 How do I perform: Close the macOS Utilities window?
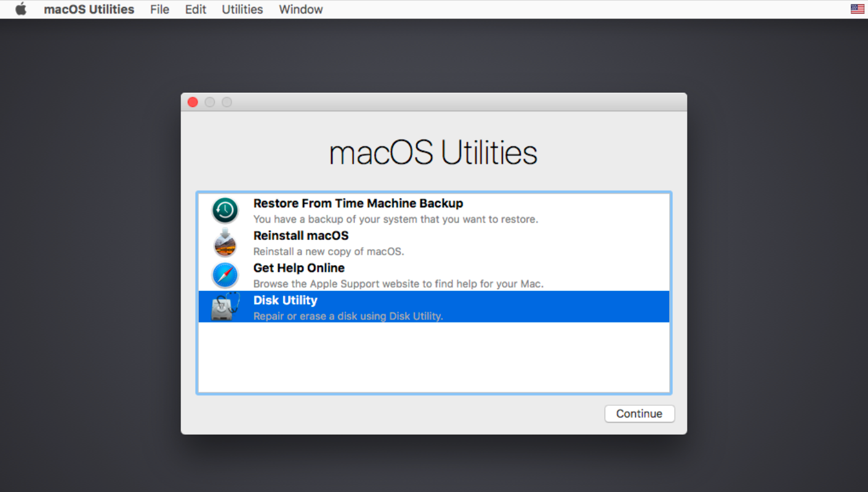click(x=193, y=102)
